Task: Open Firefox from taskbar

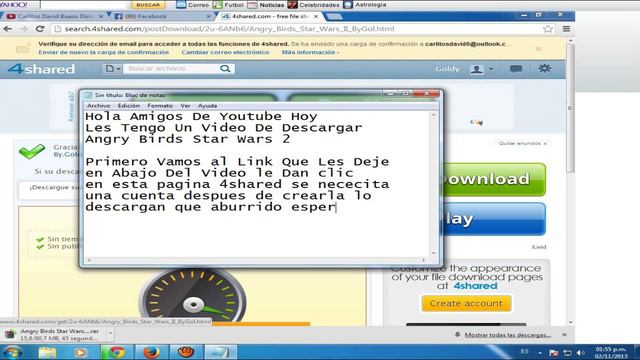Action: pos(151,352)
